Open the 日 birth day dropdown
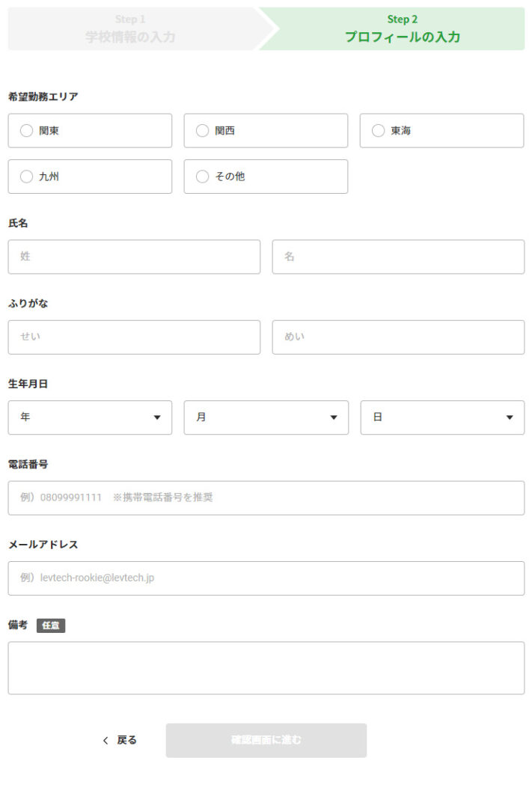The image size is (532, 808). pyautogui.click(x=442, y=417)
